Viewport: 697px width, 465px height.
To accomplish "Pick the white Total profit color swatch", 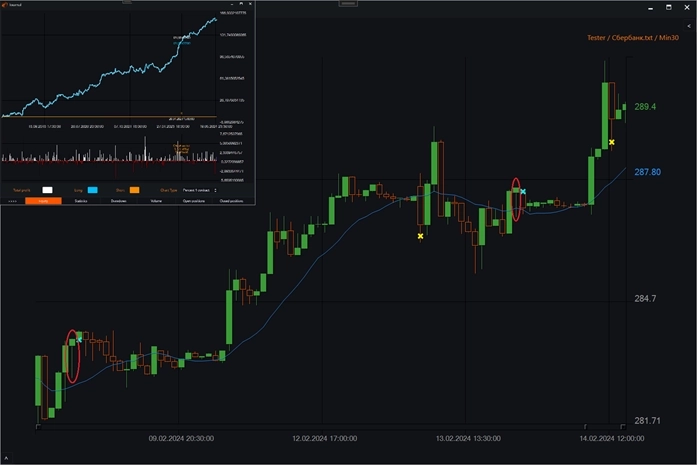I will [47, 190].
